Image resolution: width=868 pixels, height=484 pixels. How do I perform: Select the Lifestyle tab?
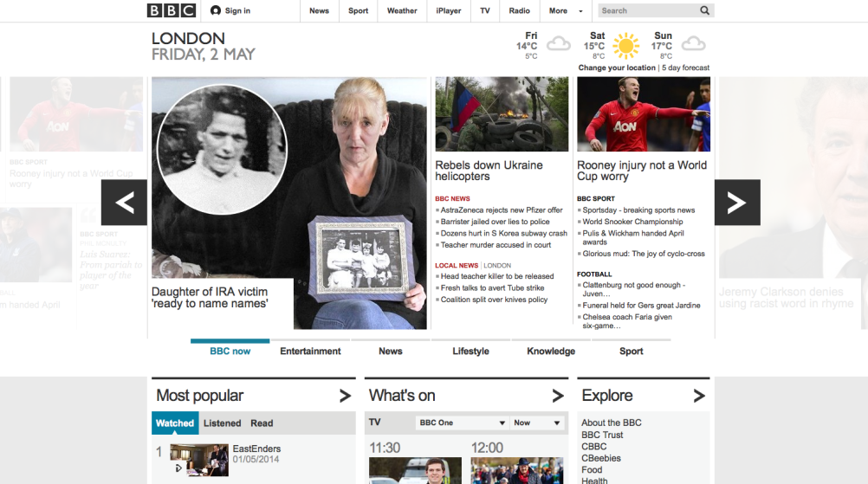click(470, 351)
